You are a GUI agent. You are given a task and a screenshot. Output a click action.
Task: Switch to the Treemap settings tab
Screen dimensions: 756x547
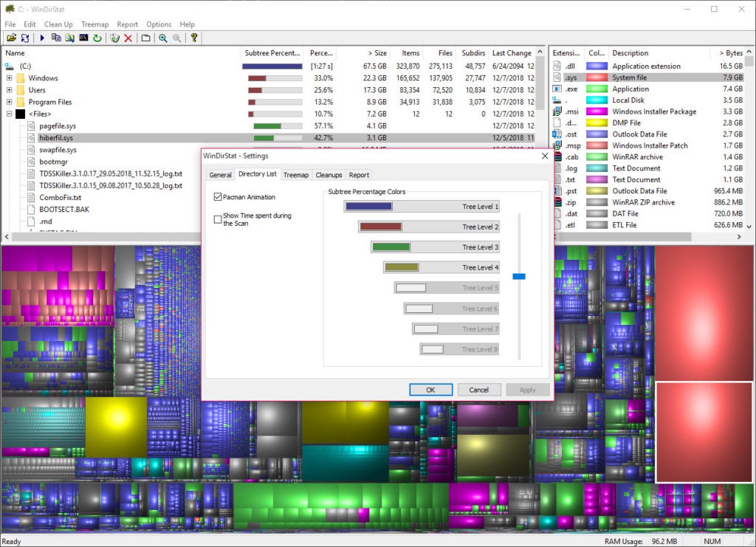pos(296,175)
